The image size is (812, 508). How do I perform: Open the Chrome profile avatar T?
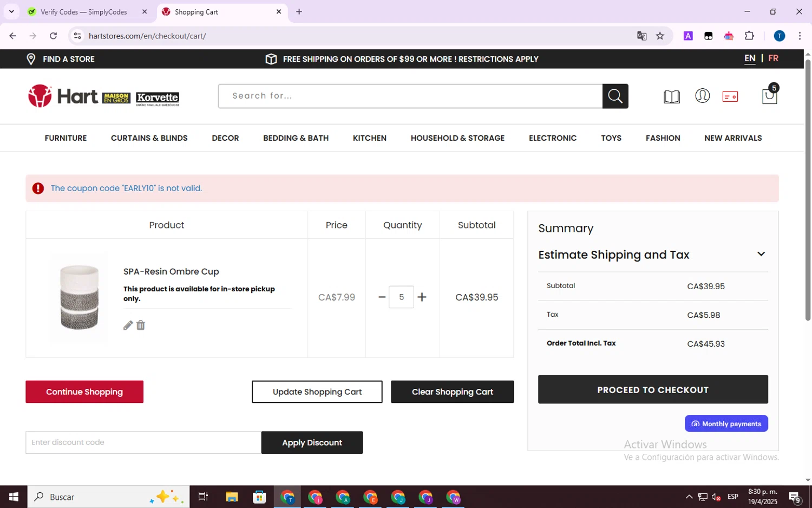(780, 36)
